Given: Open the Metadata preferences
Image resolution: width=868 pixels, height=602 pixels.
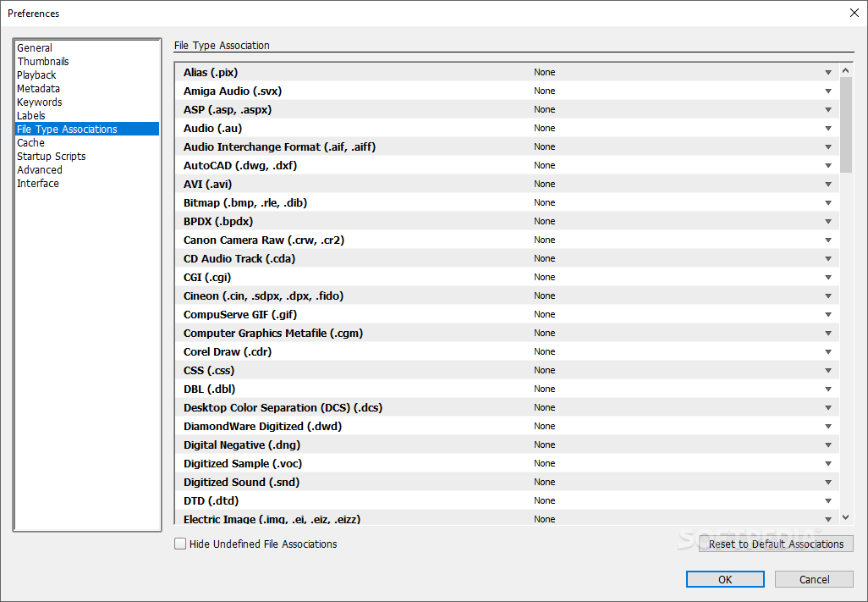Looking at the screenshot, I should 38,89.
